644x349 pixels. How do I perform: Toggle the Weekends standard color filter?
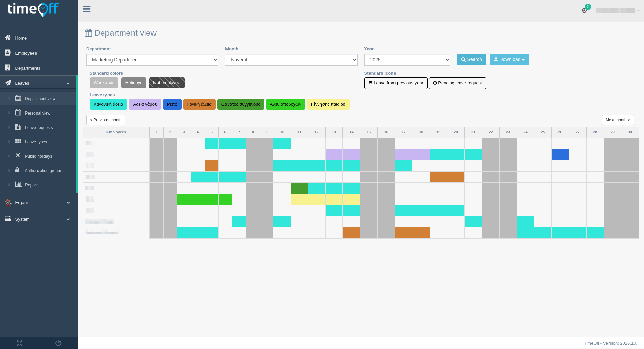click(104, 82)
